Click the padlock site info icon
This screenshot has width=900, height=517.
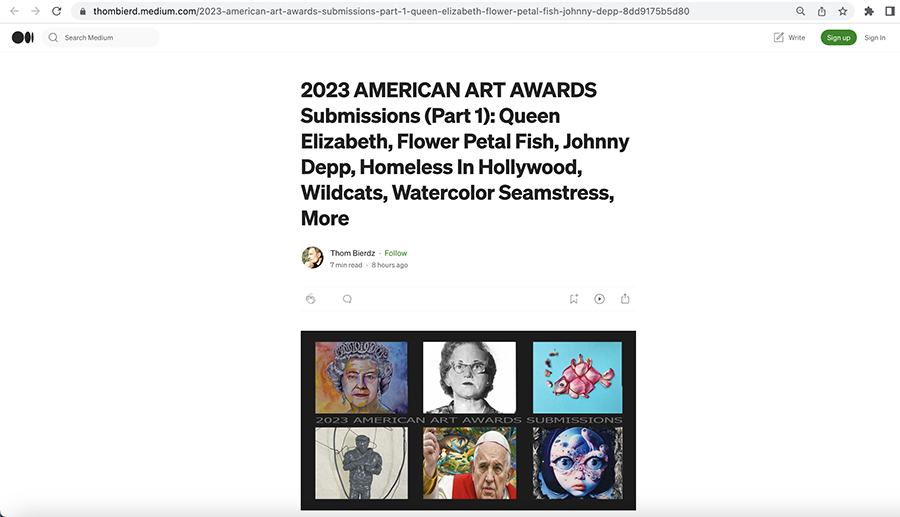83,11
